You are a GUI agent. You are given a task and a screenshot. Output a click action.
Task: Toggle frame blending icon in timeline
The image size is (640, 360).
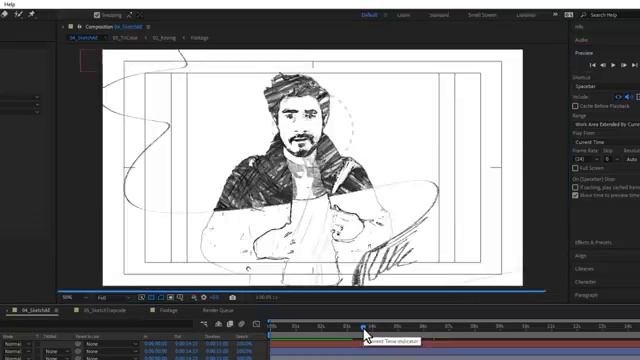click(x=230, y=324)
